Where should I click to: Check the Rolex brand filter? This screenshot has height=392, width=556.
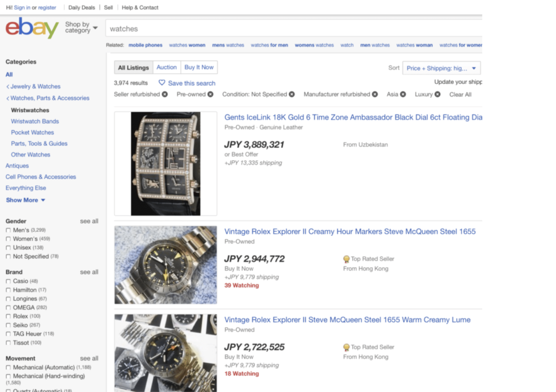[x=8, y=316]
